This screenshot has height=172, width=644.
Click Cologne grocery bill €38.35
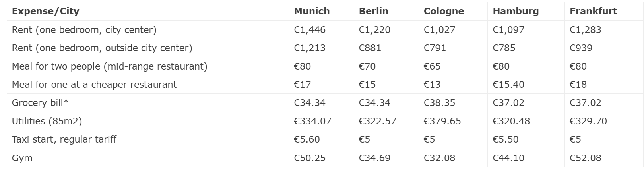pyautogui.click(x=439, y=103)
